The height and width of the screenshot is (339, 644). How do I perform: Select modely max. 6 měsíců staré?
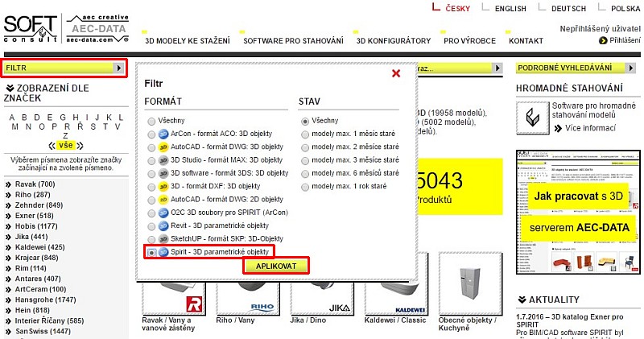pyautogui.click(x=305, y=174)
